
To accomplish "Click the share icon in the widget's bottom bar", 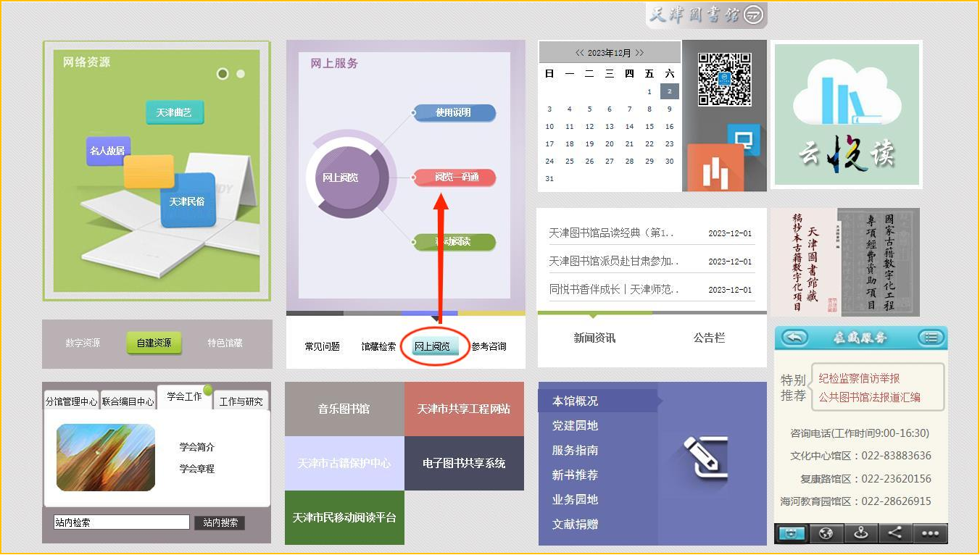I will tap(895, 533).
